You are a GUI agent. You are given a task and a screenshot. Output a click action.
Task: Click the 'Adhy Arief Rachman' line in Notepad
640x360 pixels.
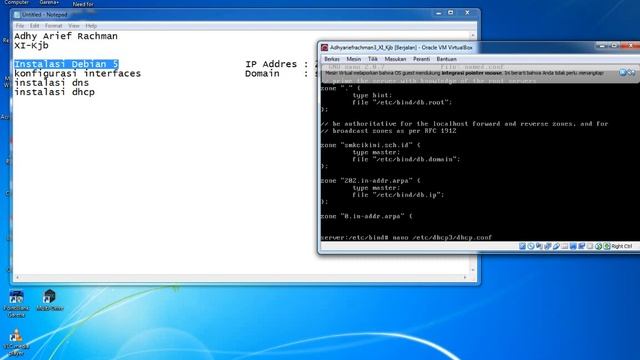pyautogui.click(x=66, y=36)
